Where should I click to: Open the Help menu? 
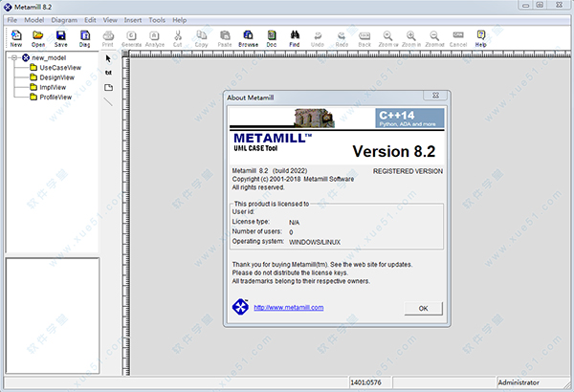point(180,20)
